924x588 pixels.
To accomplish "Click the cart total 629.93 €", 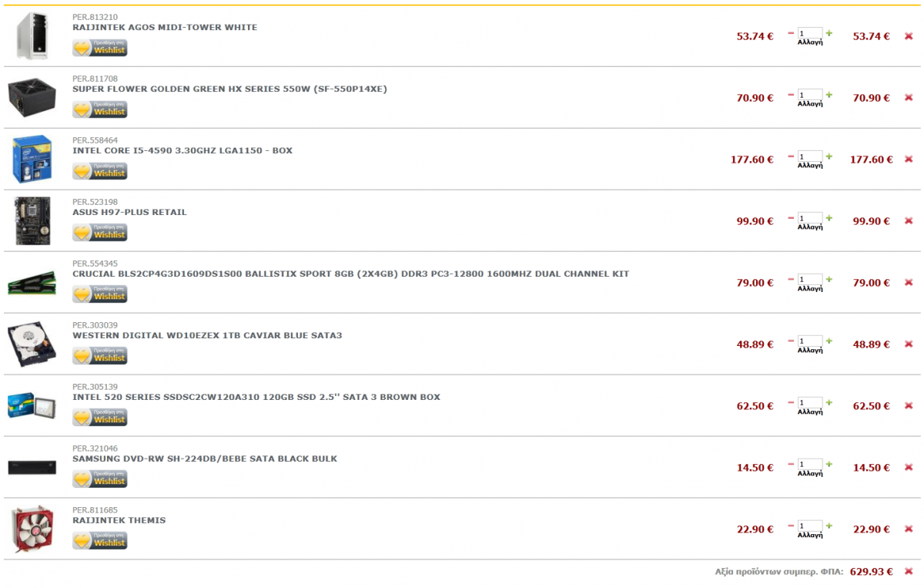I will [x=871, y=572].
